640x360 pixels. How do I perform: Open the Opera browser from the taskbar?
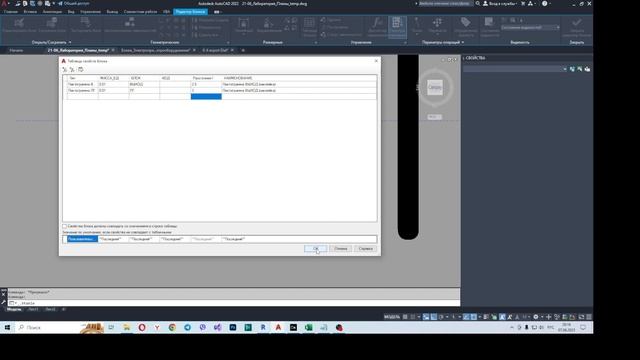point(142,327)
